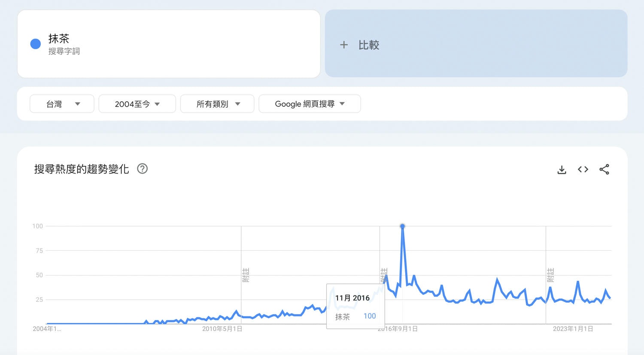The image size is (644, 355).
Task: Click the peak data point on chart
Action: 402,226
